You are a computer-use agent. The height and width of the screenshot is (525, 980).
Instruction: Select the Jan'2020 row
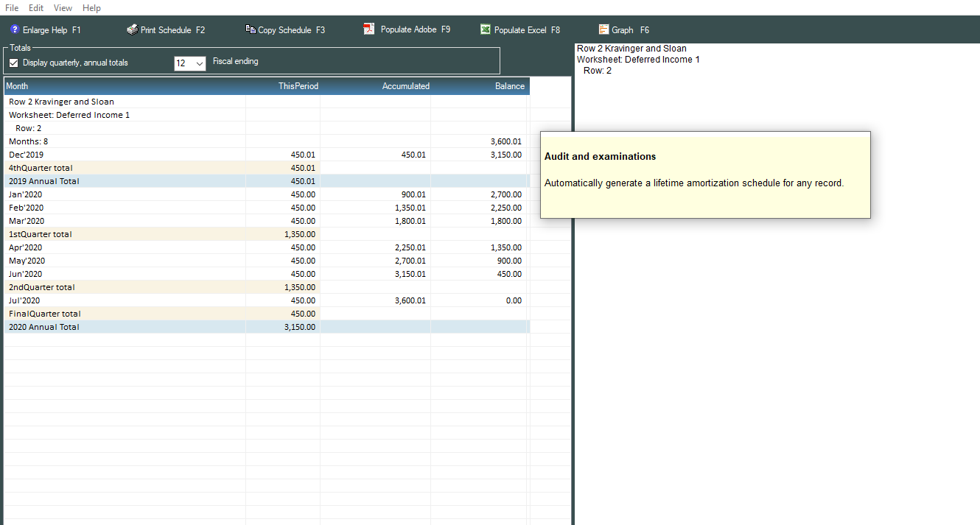coord(266,194)
